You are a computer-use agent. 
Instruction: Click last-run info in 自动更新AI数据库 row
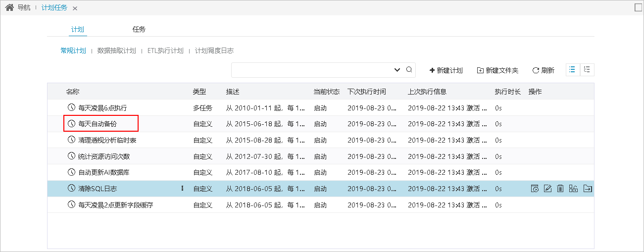447,172
